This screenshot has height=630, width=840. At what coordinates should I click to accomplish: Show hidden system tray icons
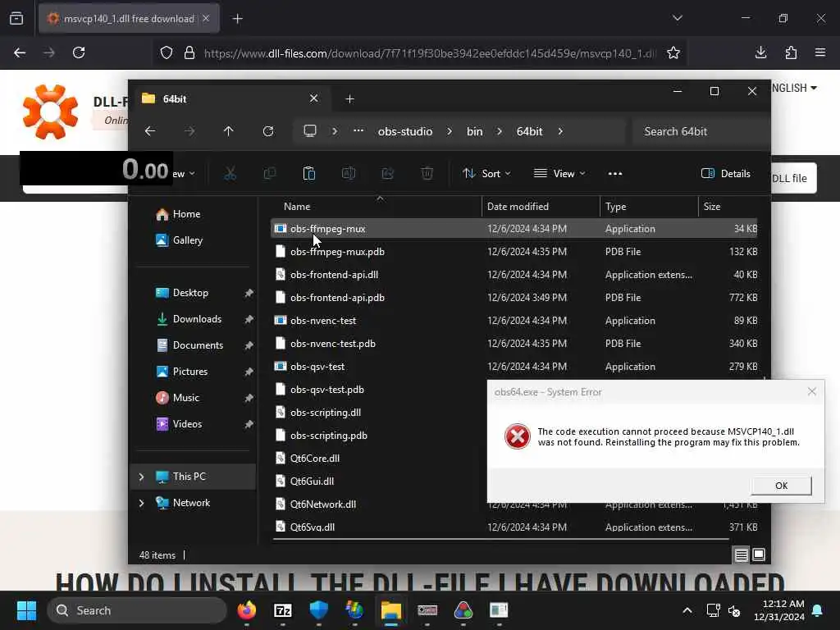[687, 610]
